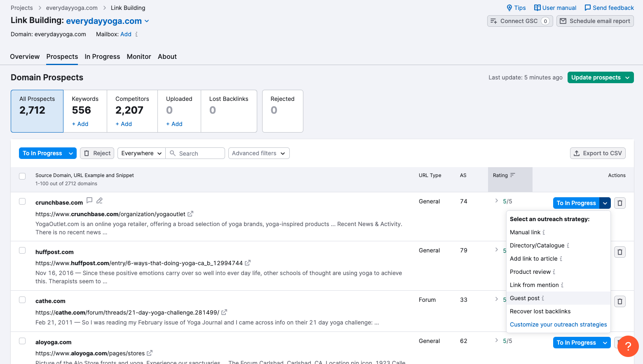The width and height of the screenshot is (643, 364).
Task: Collapse crunchbase.com To In Progress dropdown arrow
Action: (x=605, y=203)
